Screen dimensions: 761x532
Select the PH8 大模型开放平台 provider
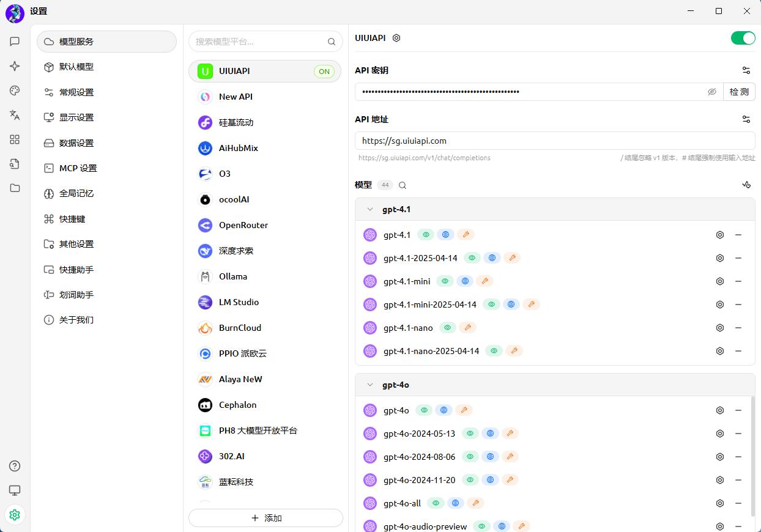[x=265, y=430]
